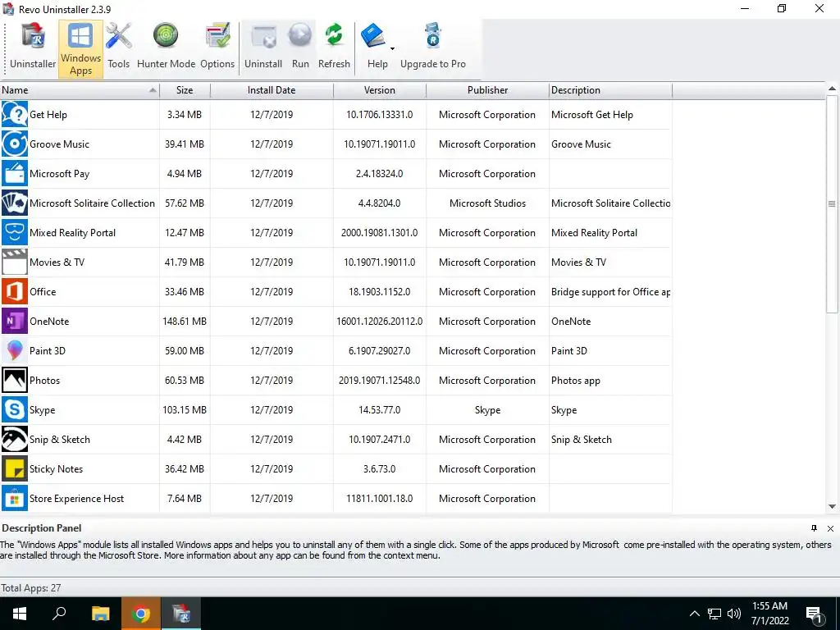This screenshot has height=630, width=840.
Task: Activate Hunter Mode
Action: pos(166,47)
